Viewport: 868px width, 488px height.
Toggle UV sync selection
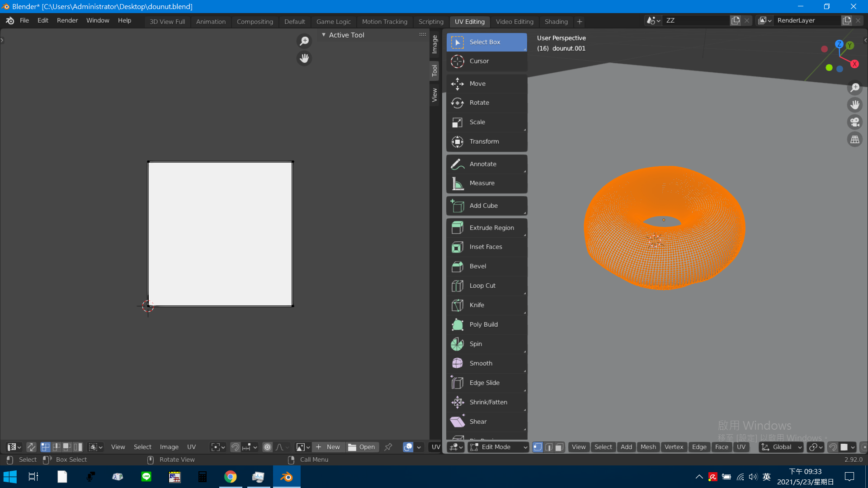click(x=31, y=447)
